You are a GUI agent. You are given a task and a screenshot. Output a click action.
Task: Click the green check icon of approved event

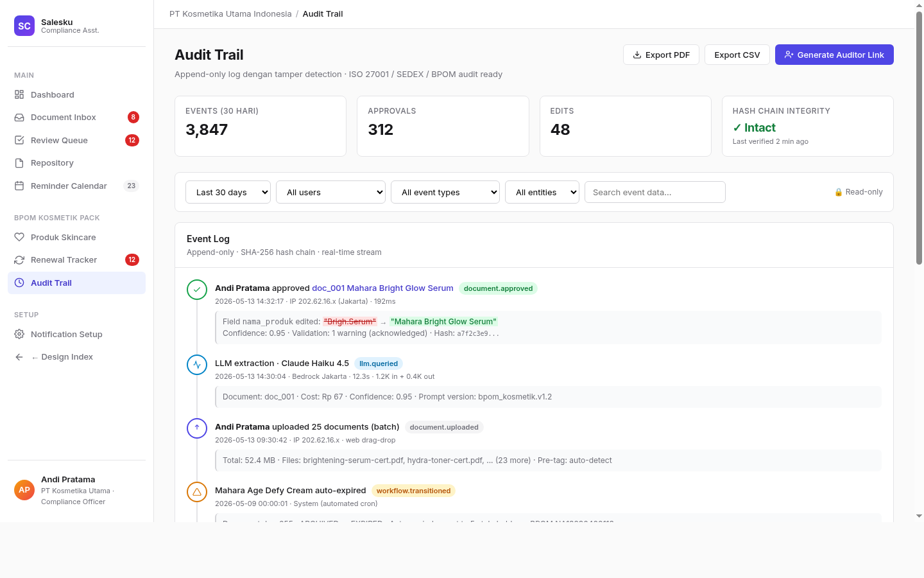coord(197,290)
